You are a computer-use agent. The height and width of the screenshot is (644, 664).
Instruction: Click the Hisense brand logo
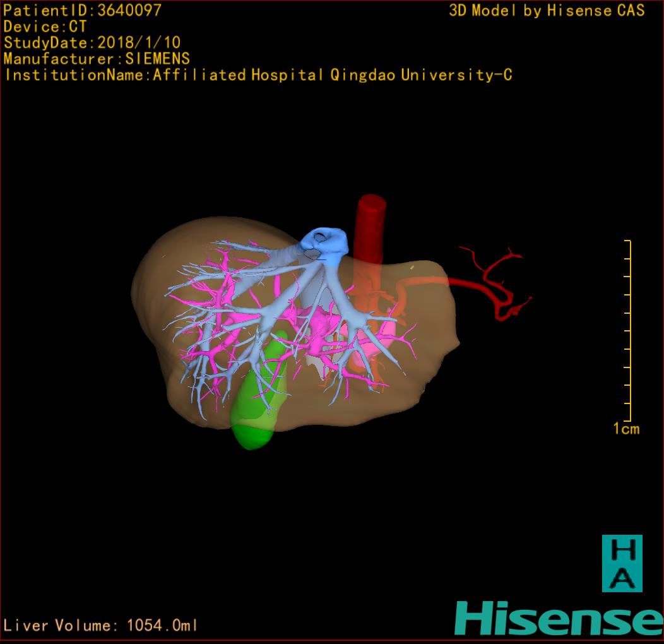tap(559, 618)
